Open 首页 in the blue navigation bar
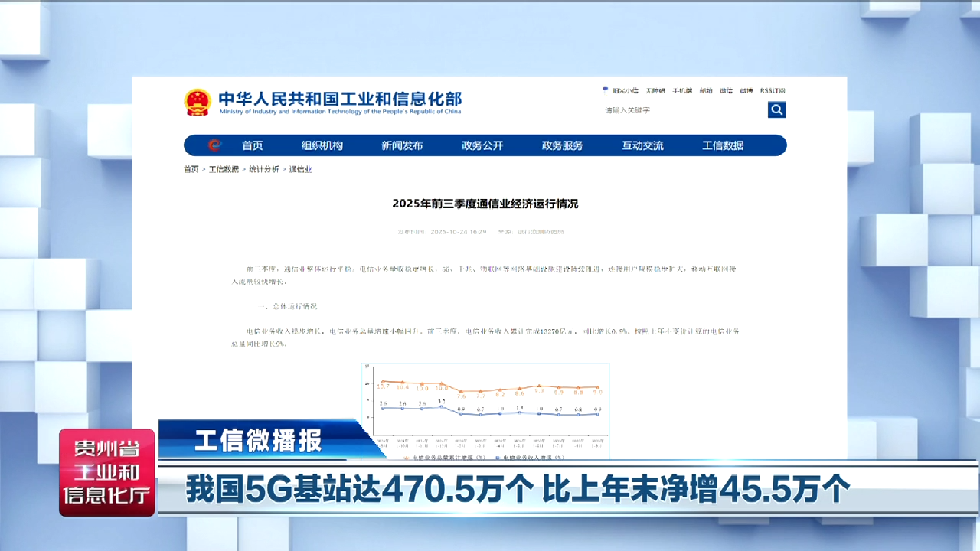Image resolution: width=980 pixels, height=551 pixels. coord(253,145)
